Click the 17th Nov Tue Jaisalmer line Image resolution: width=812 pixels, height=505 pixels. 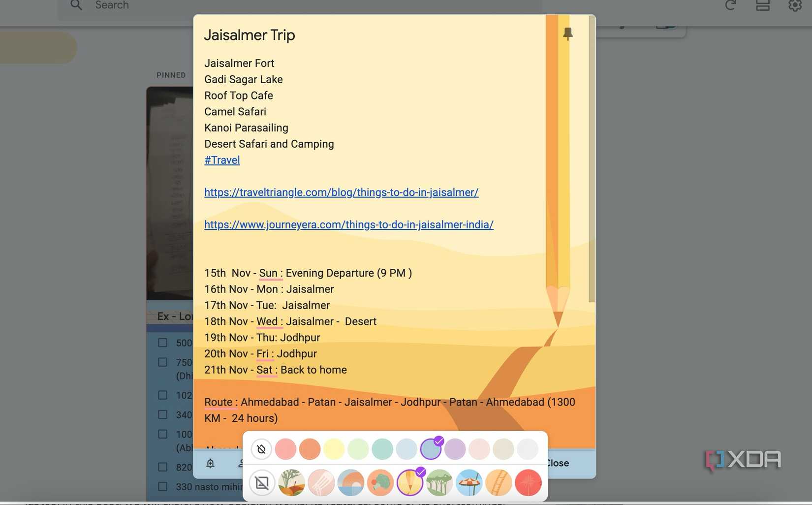pyautogui.click(x=267, y=306)
